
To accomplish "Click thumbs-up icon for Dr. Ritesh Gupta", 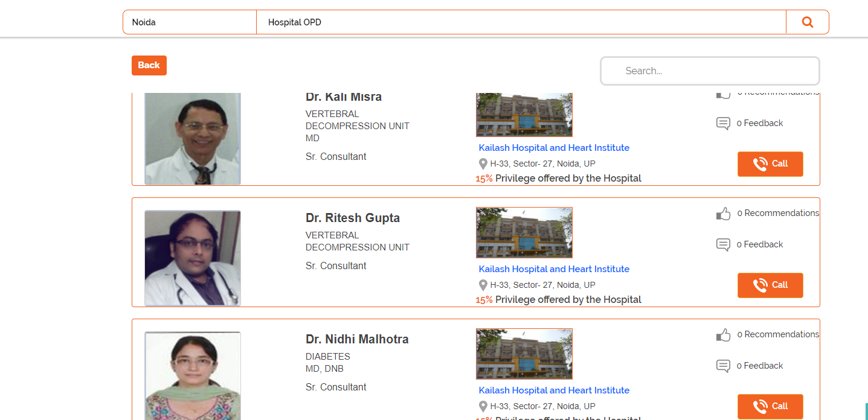I will pyautogui.click(x=723, y=214).
